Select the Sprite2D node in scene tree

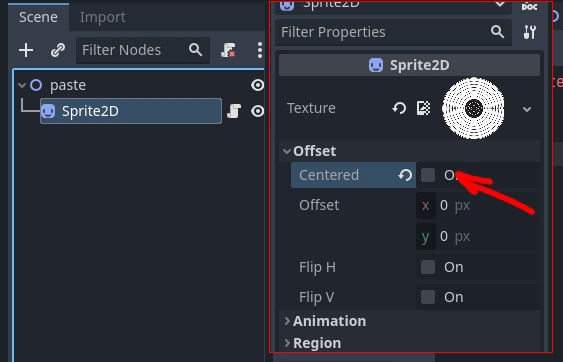click(131, 111)
